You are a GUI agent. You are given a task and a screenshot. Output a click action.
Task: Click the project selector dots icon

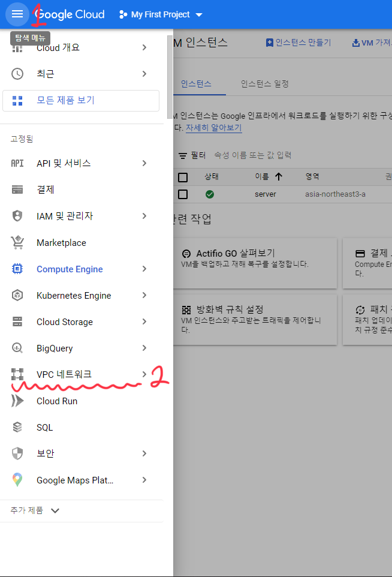[123, 14]
